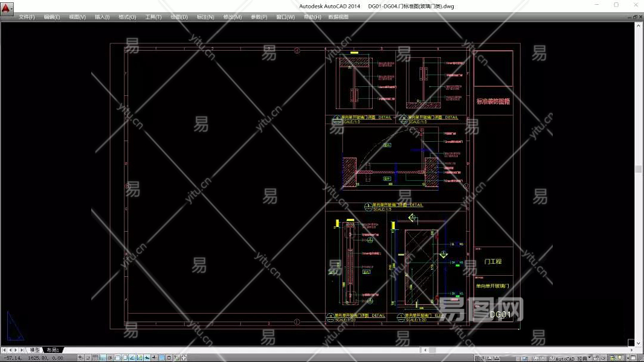
Task: Open the 格式(O) menu
Action: point(127,17)
